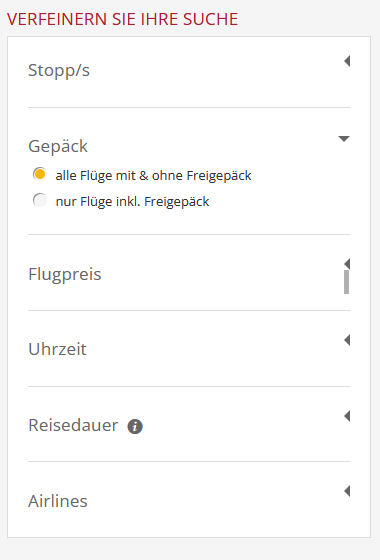This screenshot has width=380, height=560.
Task: Expand the Airlines filter arrow
Action: pyautogui.click(x=347, y=491)
